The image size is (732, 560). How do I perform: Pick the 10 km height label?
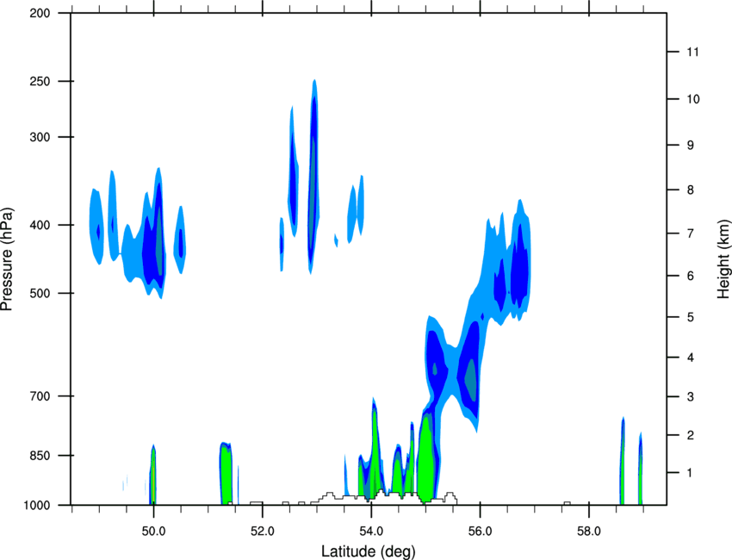coord(693,99)
